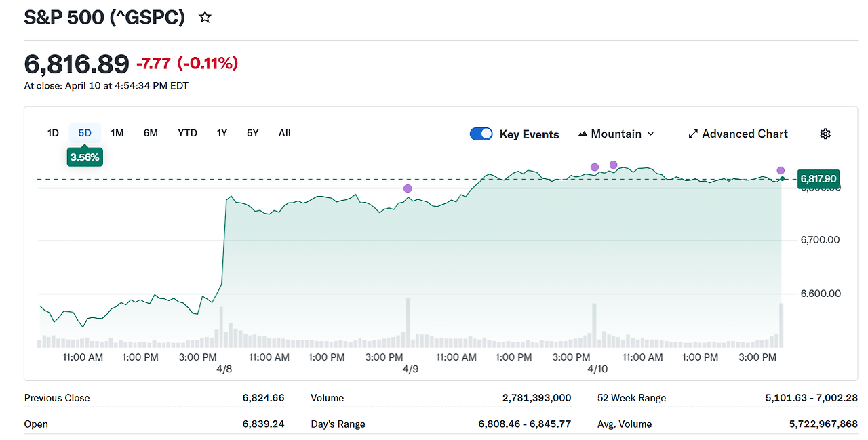Click the Volume label
This screenshot has width=868, height=440.
(328, 398)
